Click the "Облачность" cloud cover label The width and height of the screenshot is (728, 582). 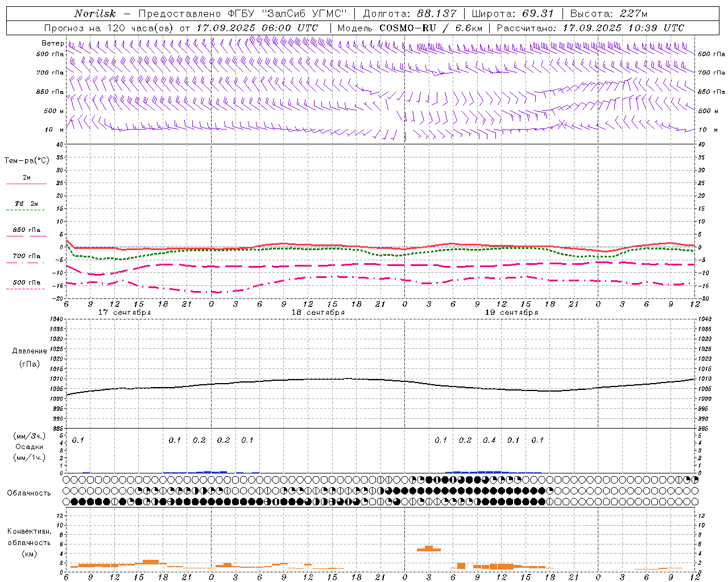click(29, 493)
